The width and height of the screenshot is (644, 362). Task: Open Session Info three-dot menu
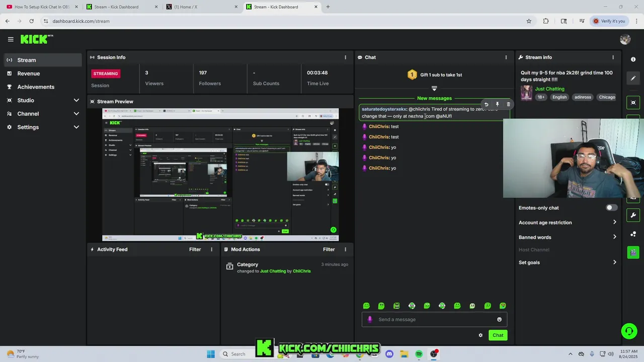pyautogui.click(x=345, y=57)
